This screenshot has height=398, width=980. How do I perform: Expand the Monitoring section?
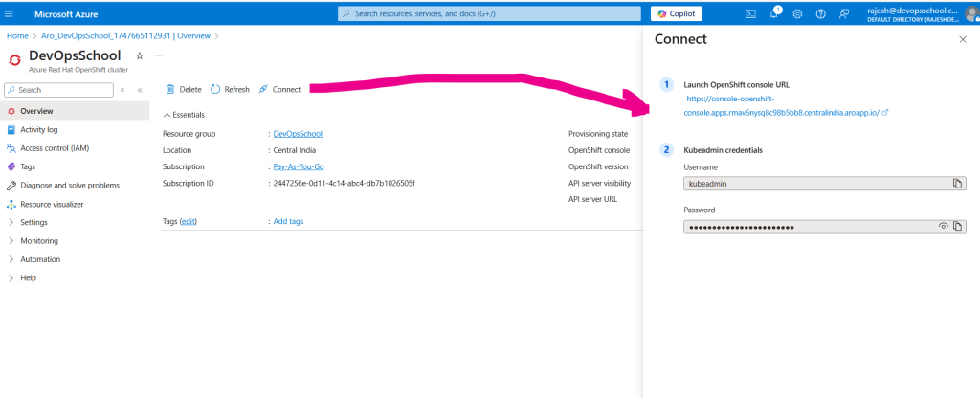click(x=38, y=241)
